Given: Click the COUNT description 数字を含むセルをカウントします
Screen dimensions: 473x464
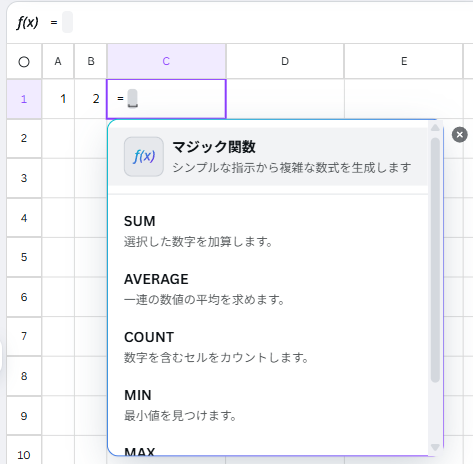Looking at the screenshot, I should tap(216, 357).
